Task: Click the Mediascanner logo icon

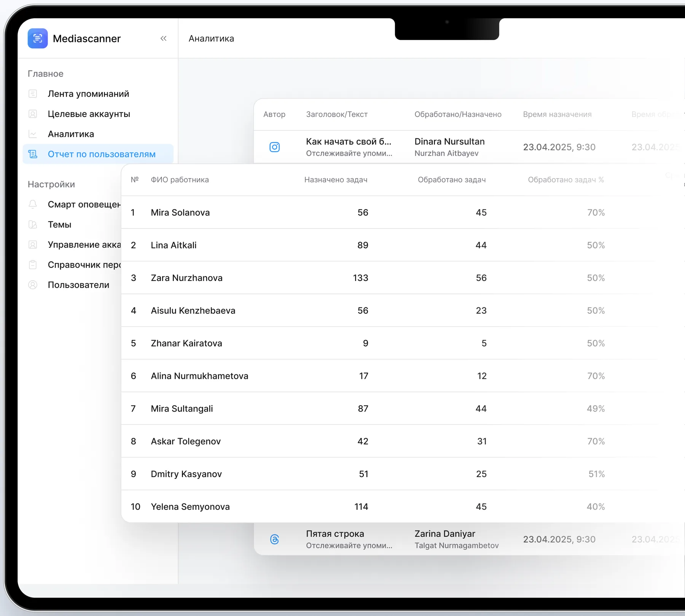Action: click(x=38, y=38)
